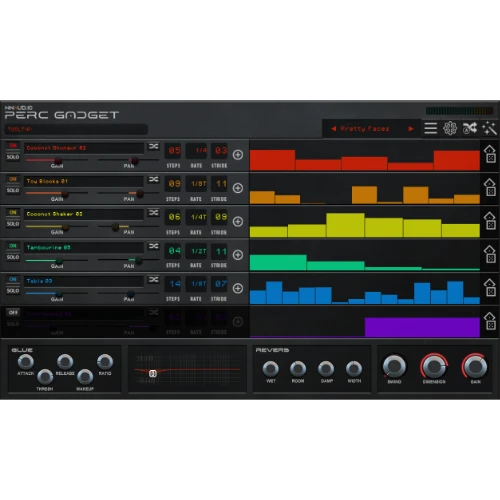Solo the Coconut Ghungur 02 track
500x500 pixels.
coord(13,157)
